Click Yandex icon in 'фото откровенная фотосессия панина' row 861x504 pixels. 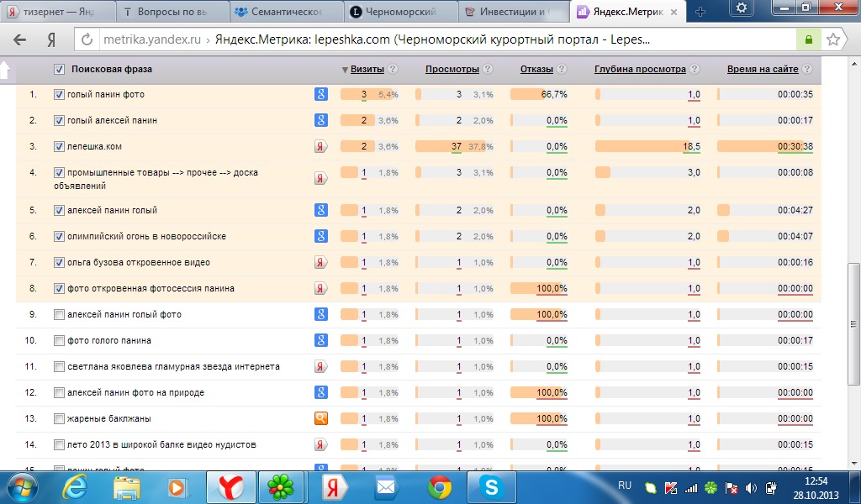[321, 288]
